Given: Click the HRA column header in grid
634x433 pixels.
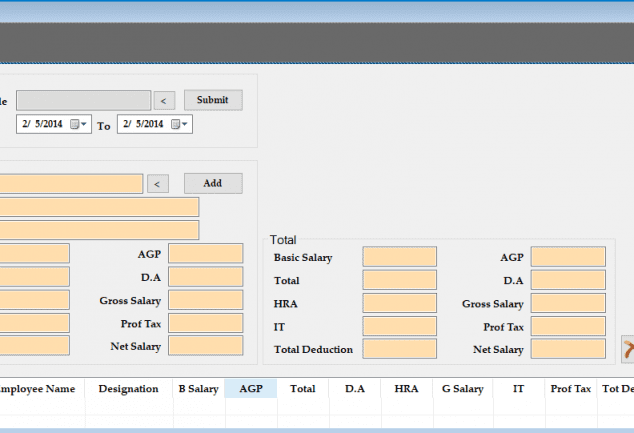Looking at the screenshot, I should click(406, 389).
